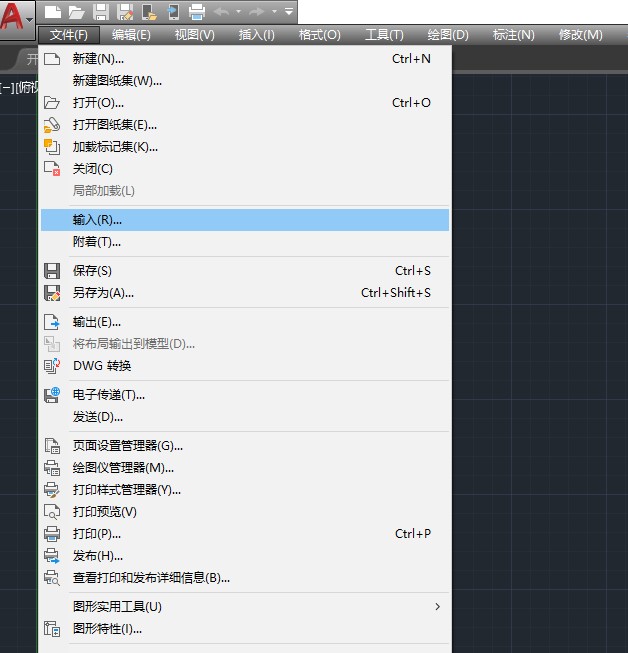Open the 绘图(D) menu

point(448,35)
